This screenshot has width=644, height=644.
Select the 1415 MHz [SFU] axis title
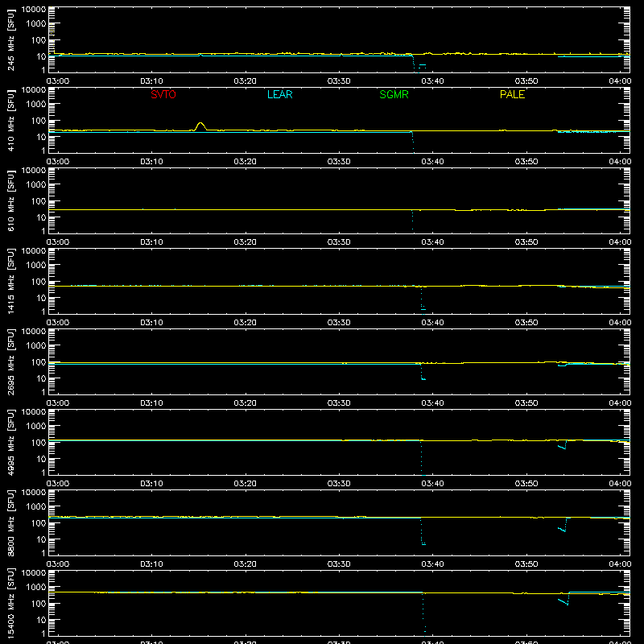10,281
